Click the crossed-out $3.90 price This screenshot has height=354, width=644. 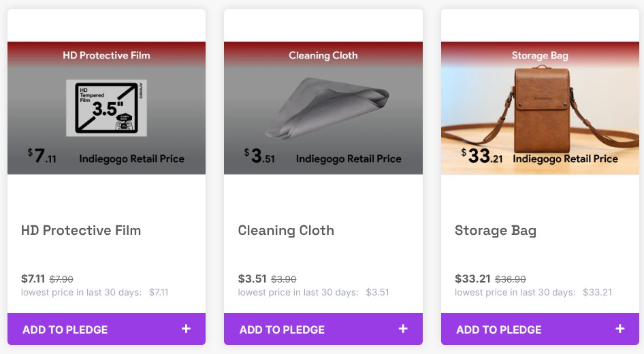pos(284,279)
